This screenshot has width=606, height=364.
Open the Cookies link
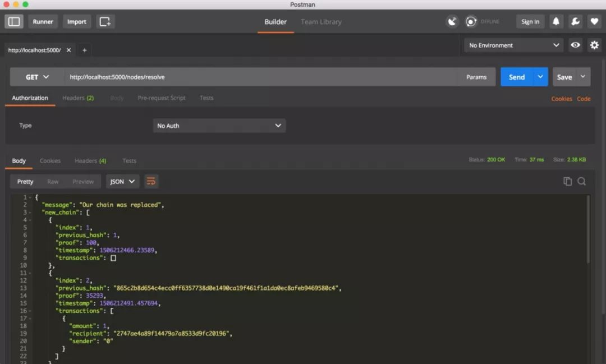pyautogui.click(x=562, y=99)
